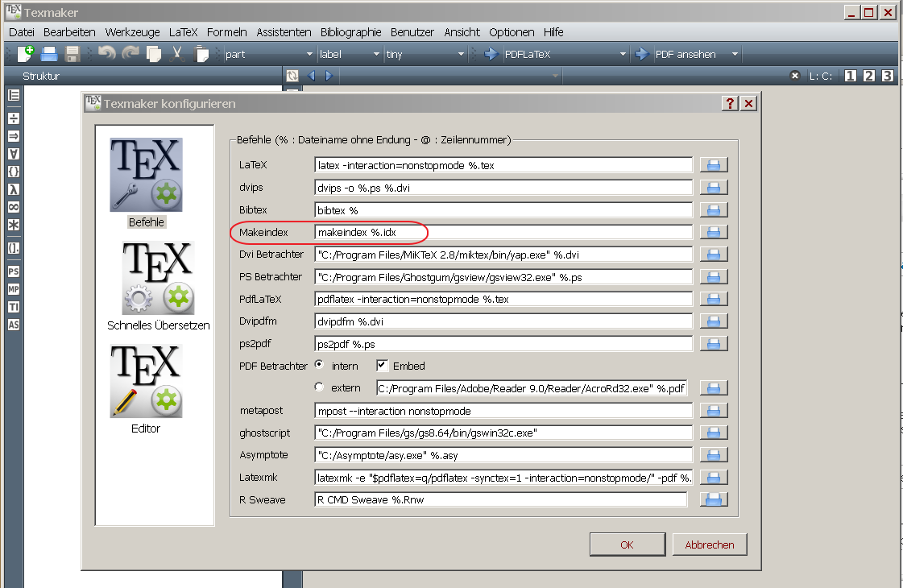Browse for the PS Betrachter executable
Screen dimensions: 903x588
[x=714, y=277]
